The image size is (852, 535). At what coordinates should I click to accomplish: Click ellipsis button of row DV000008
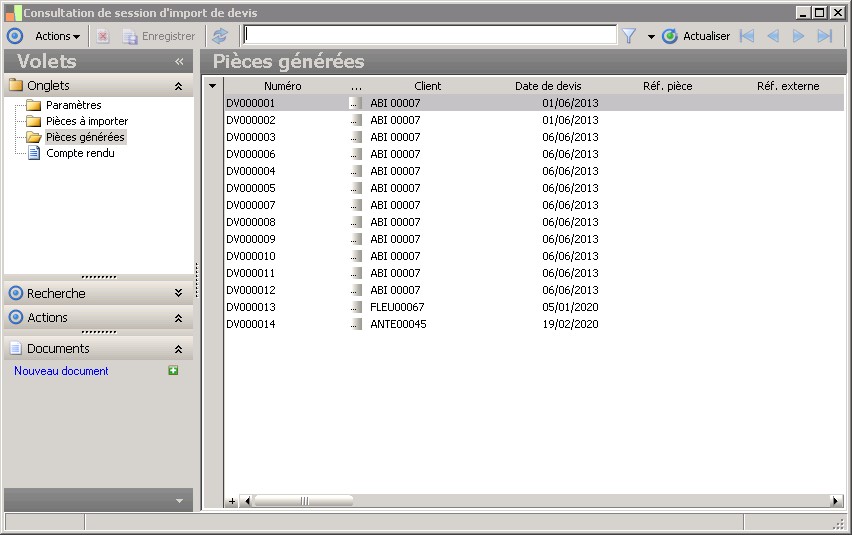pyautogui.click(x=355, y=222)
